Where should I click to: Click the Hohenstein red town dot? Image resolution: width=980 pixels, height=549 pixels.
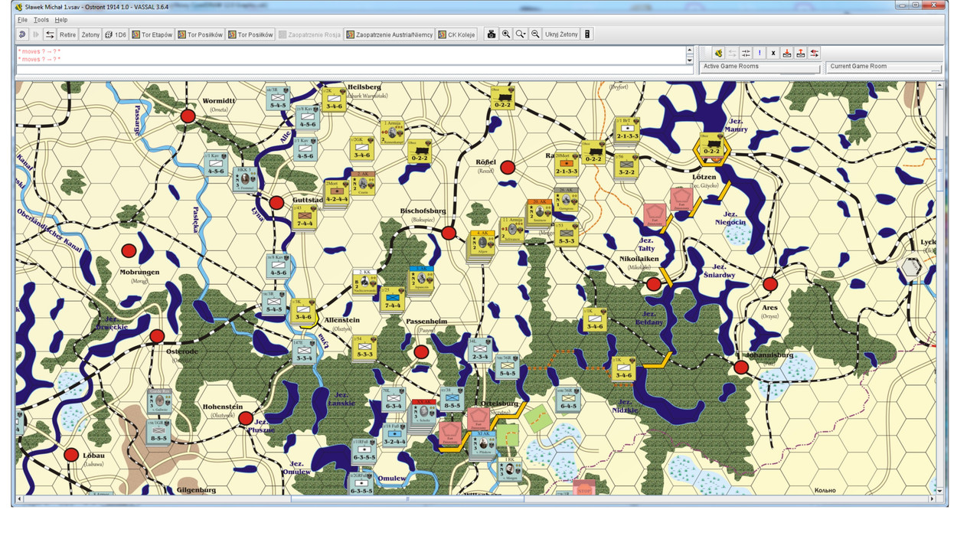pyautogui.click(x=245, y=419)
